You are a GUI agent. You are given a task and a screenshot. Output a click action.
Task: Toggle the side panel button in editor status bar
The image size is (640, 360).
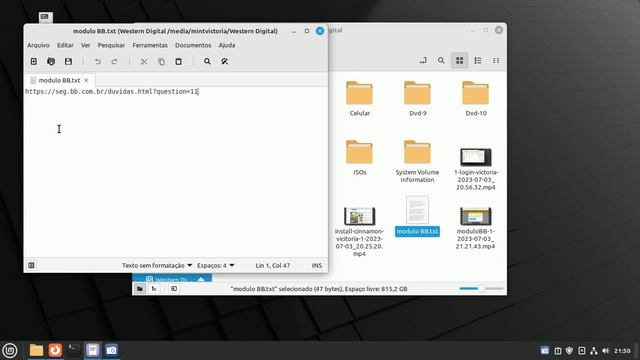[31, 265]
